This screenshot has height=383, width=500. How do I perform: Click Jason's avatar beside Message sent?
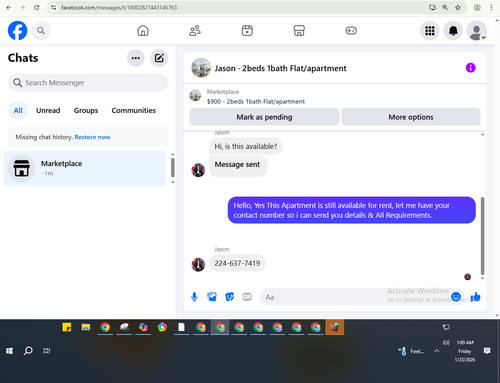pyautogui.click(x=198, y=170)
